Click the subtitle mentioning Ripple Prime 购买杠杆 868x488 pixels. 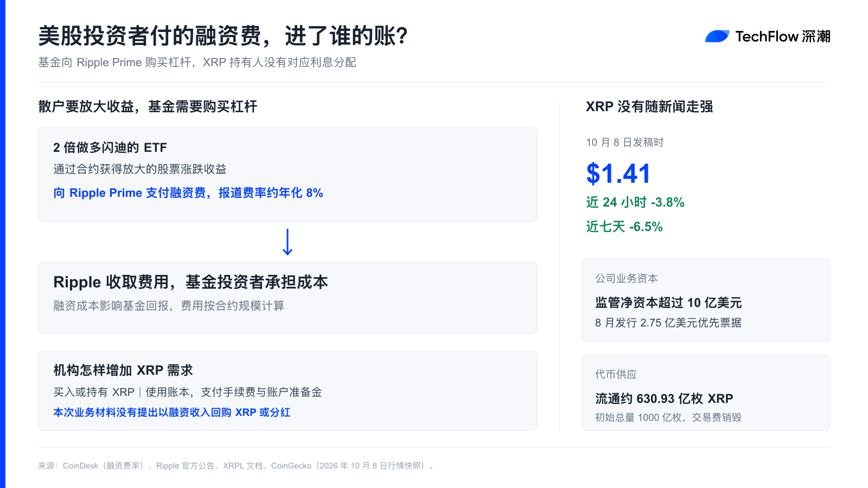point(197,62)
